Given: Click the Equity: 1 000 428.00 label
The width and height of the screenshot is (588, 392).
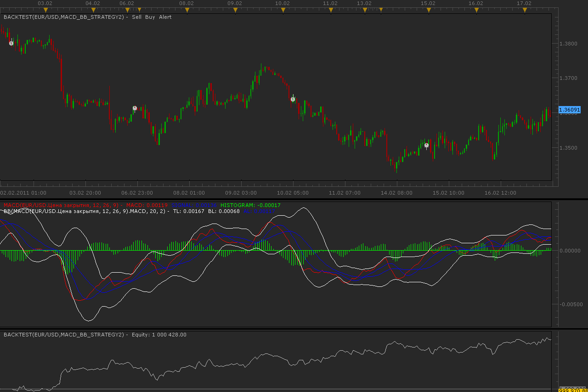Looking at the screenshot, I should (159, 335).
